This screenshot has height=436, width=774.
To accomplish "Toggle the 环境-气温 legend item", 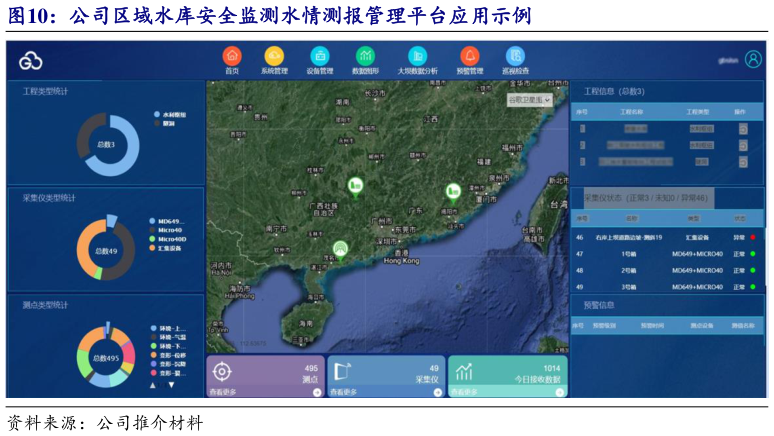I will click(x=168, y=337).
